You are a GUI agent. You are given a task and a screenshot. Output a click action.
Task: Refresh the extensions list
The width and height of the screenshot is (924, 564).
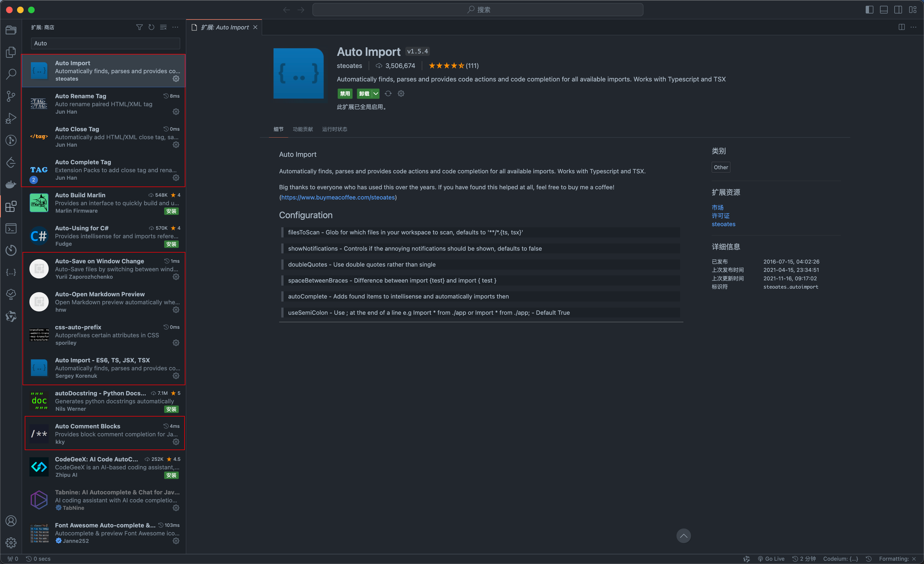[x=151, y=28]
